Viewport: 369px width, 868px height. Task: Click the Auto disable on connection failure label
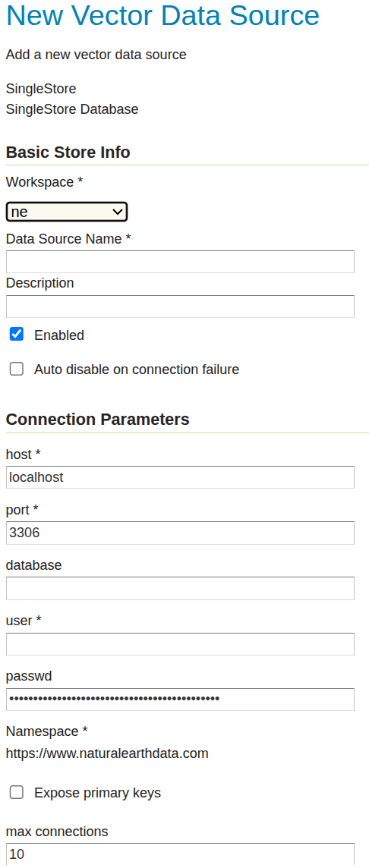137,370
